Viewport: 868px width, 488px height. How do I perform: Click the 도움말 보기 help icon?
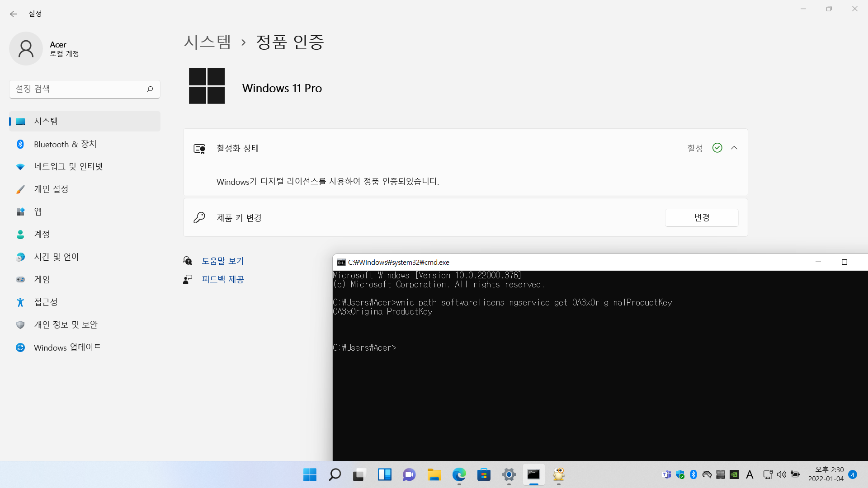(x=188, y=261)
